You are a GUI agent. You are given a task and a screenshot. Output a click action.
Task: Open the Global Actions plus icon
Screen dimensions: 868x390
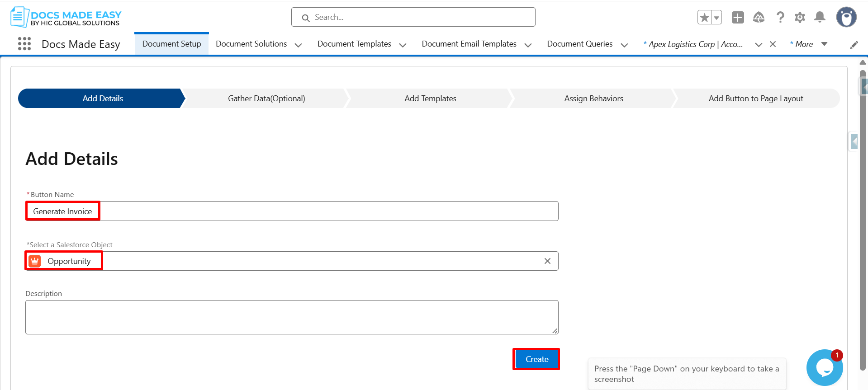pyautogui.click(x=738, y=18)
